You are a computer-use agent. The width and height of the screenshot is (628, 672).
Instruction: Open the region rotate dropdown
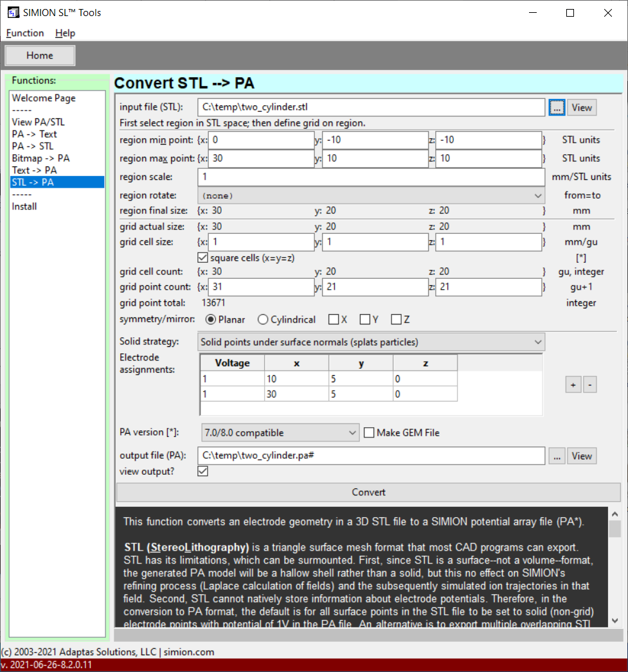[372, 195]
